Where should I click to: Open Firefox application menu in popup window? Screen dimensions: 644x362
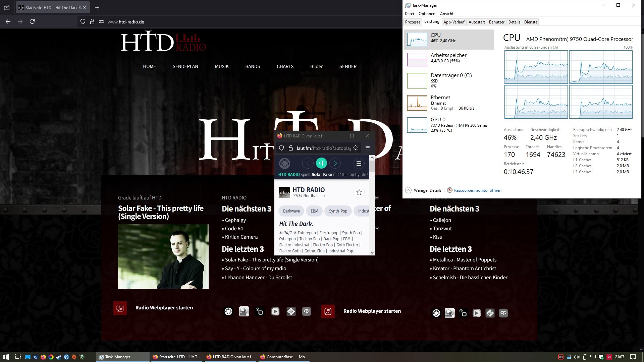pyautogui.click(x=368, y=148)
